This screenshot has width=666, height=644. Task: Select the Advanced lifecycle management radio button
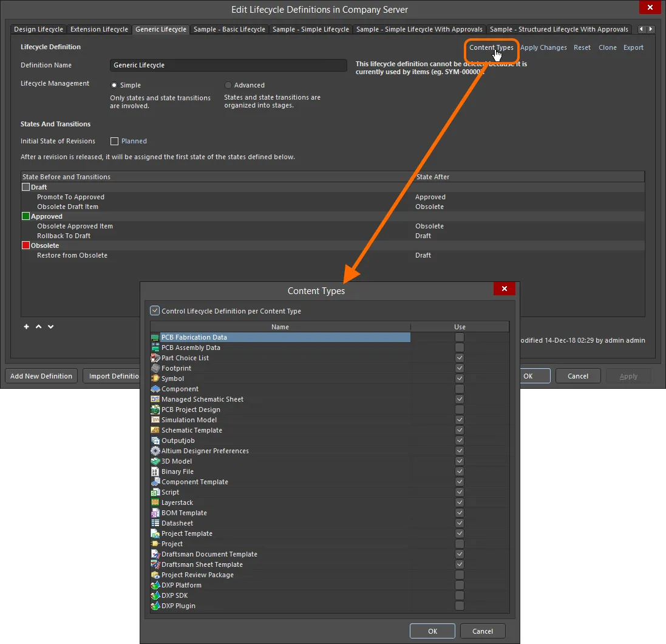(228, 85)
